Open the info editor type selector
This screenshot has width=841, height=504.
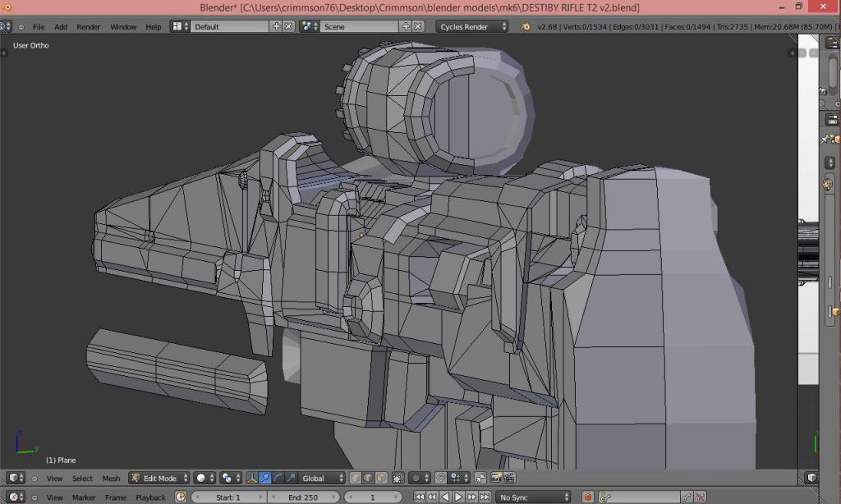tap(6, 26)
